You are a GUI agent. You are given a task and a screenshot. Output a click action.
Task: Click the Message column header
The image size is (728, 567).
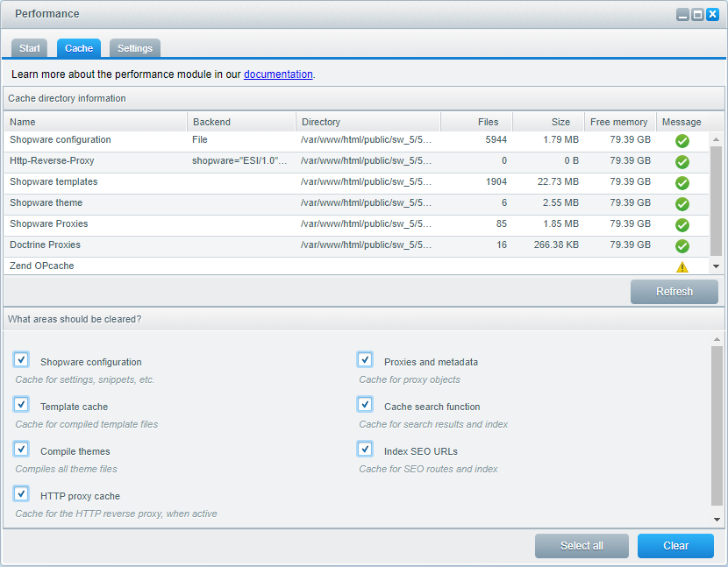(682, 122)
